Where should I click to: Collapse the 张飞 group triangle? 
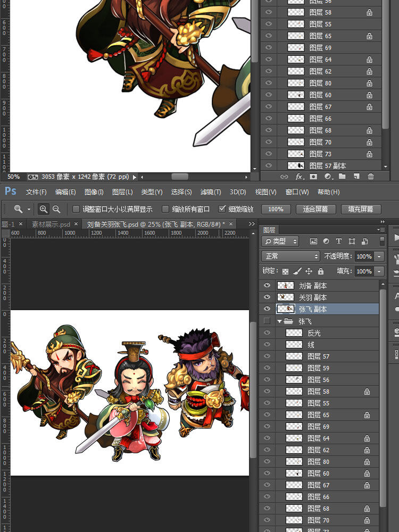(x=279, y=321)
